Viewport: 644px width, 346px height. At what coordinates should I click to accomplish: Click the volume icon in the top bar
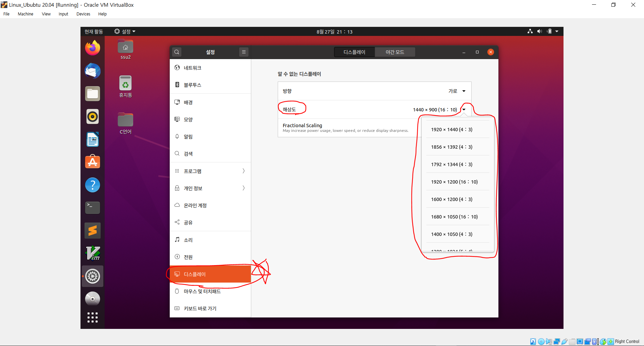point(539,32)
